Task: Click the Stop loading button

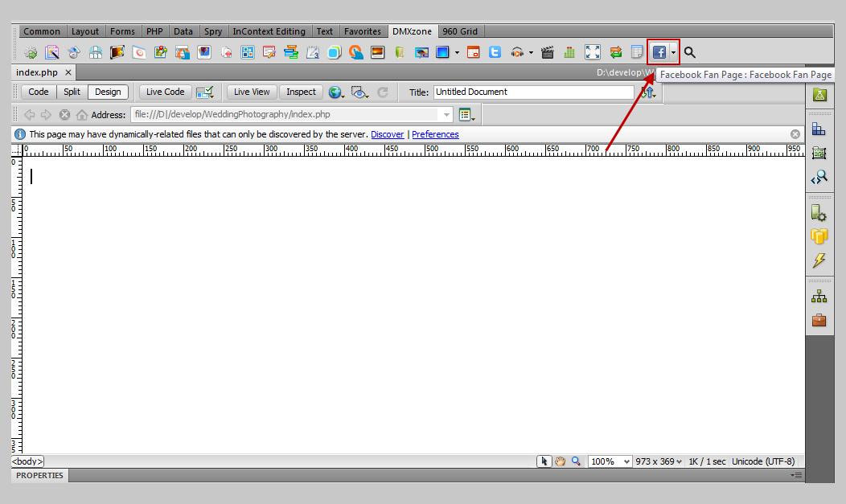Action: (64, 114)
